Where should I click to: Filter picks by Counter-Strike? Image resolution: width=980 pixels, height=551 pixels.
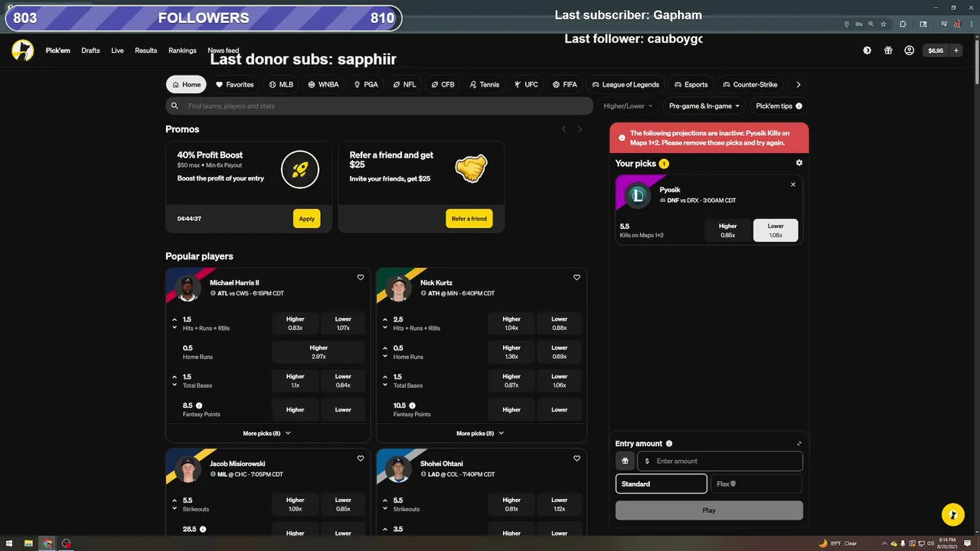tap(750, 84)
